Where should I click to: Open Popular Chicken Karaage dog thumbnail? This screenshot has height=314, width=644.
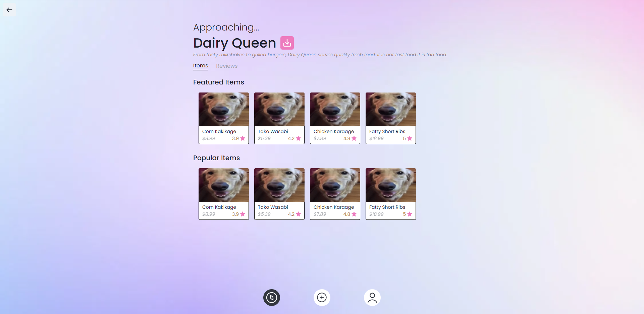(335, 185)
